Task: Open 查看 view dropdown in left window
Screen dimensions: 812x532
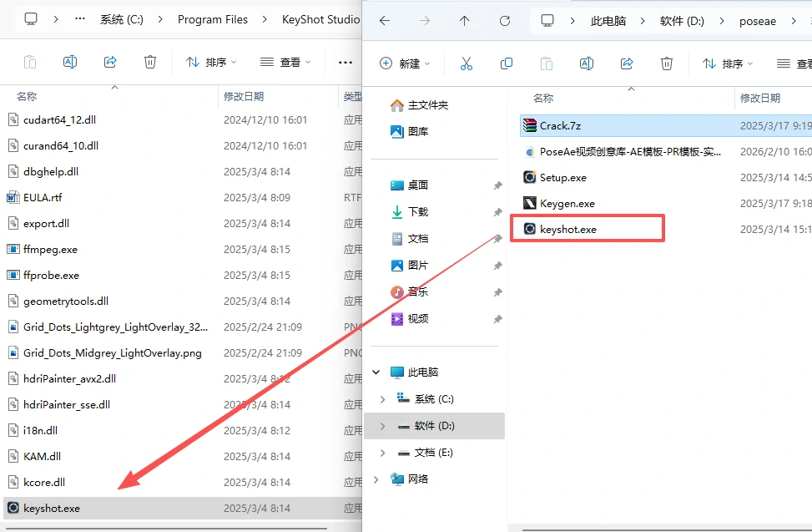Action: point(285,62)
